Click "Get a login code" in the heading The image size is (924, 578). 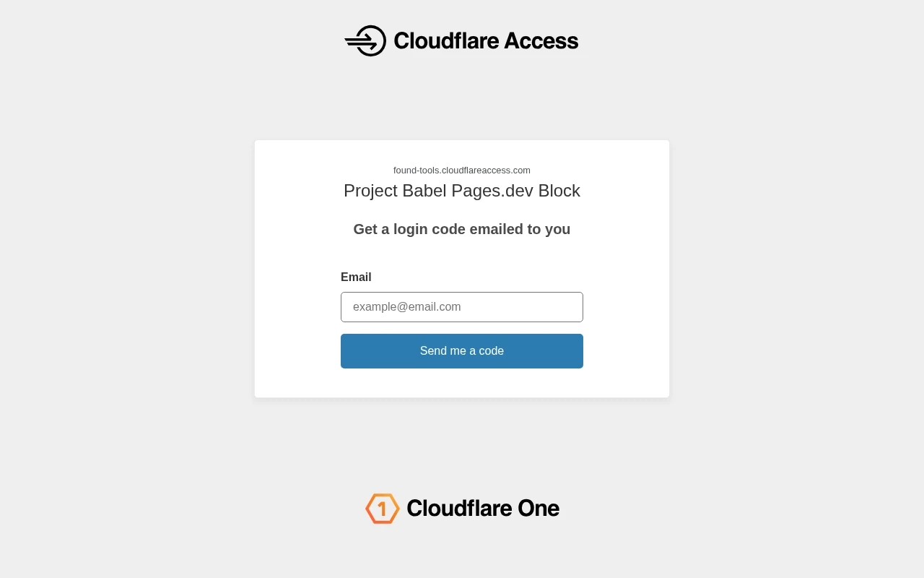[x=409, y=229]
